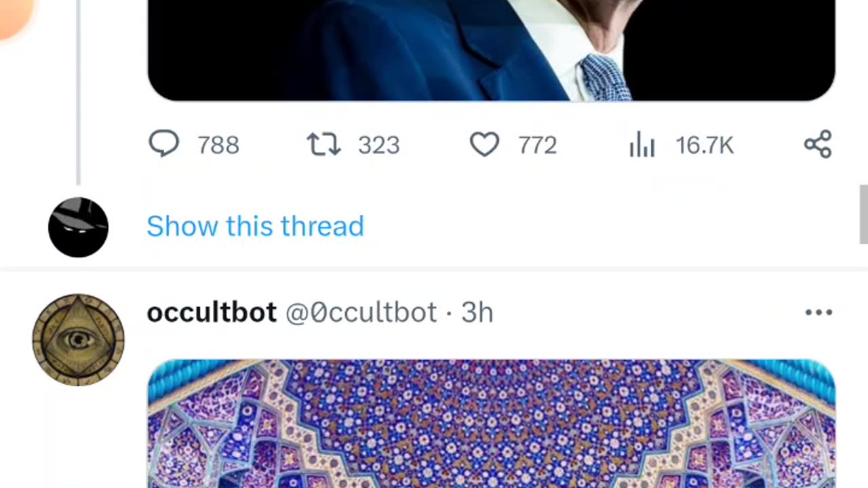Viewport: 868px width, 488px height.
Task: Open view analytics bar chart icon
Action: click(642, 145)
